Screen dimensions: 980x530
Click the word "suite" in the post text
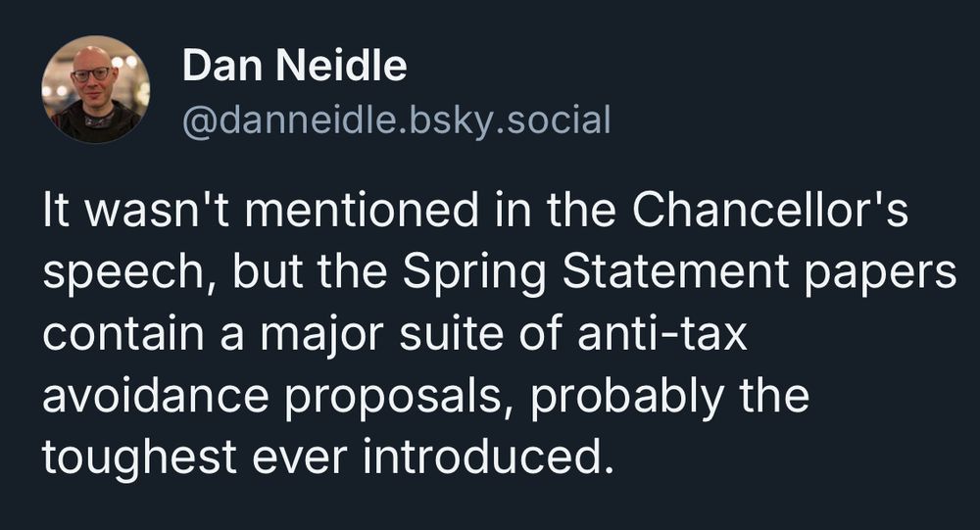pyautogui.click(x=451, y=333)
